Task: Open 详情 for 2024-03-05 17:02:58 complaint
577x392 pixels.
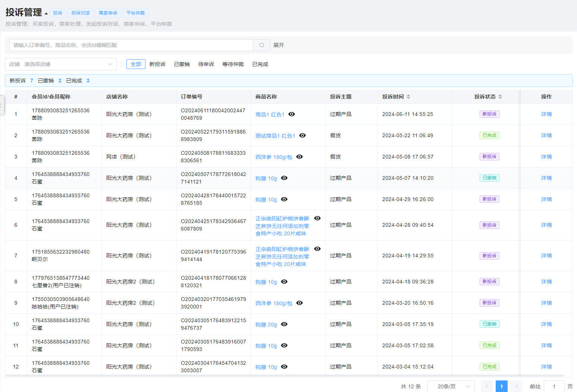Action: pyautogui.click(x=546, y=345)
